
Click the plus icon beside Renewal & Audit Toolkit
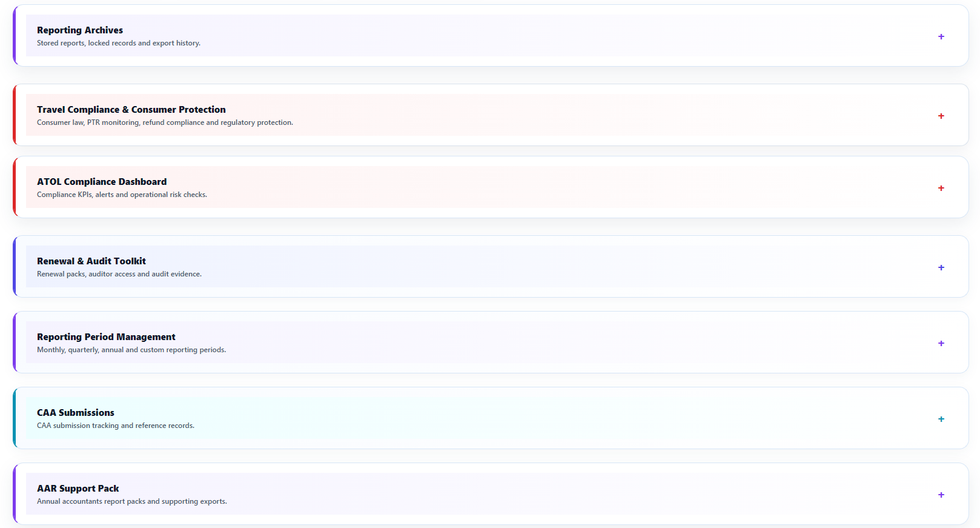pos(941,267)
